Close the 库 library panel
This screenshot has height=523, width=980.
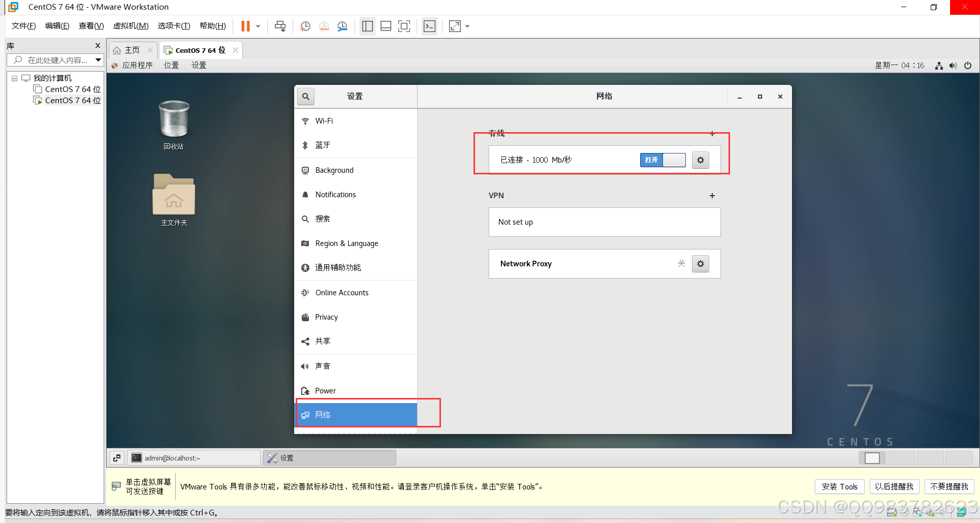[x=98, y=46]
